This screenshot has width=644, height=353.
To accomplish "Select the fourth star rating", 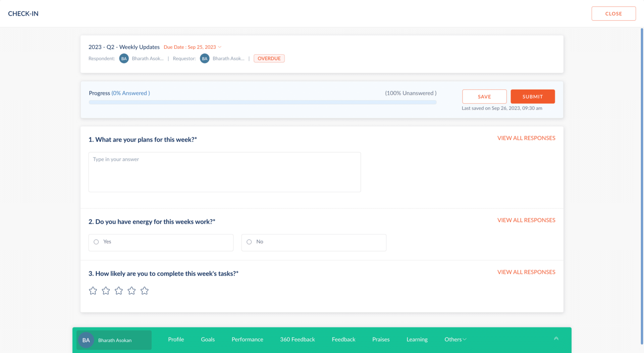I will tap(131, 291).
